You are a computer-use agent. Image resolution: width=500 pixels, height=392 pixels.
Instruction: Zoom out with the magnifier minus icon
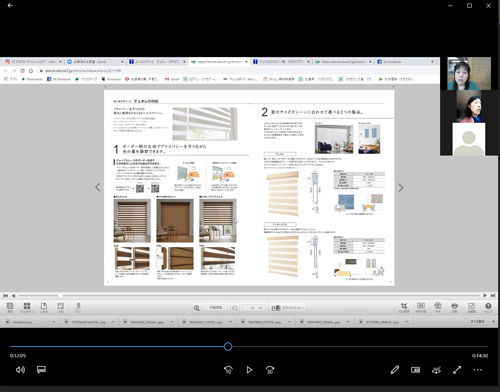click(235, 308)
